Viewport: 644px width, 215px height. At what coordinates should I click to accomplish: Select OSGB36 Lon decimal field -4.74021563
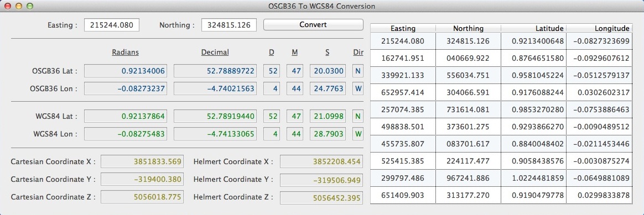[215, 88]
